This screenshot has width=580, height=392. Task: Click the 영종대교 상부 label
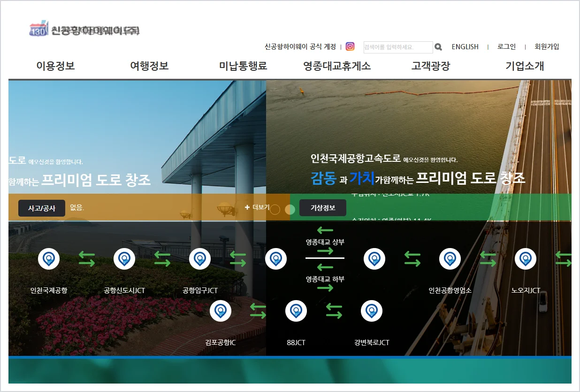[x=325, y=242]
